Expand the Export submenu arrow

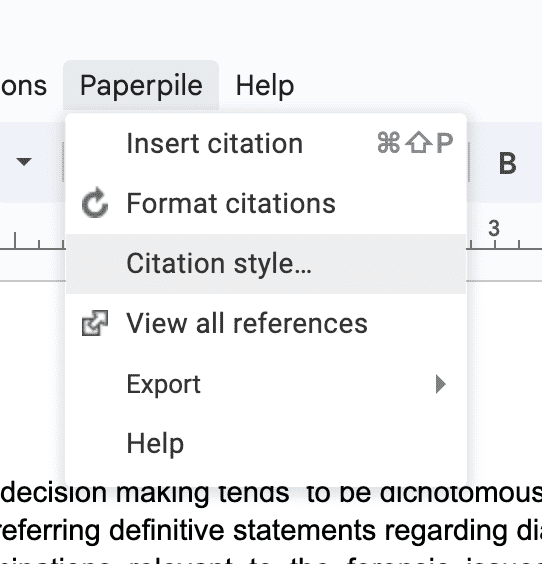(x=441, y=384)
